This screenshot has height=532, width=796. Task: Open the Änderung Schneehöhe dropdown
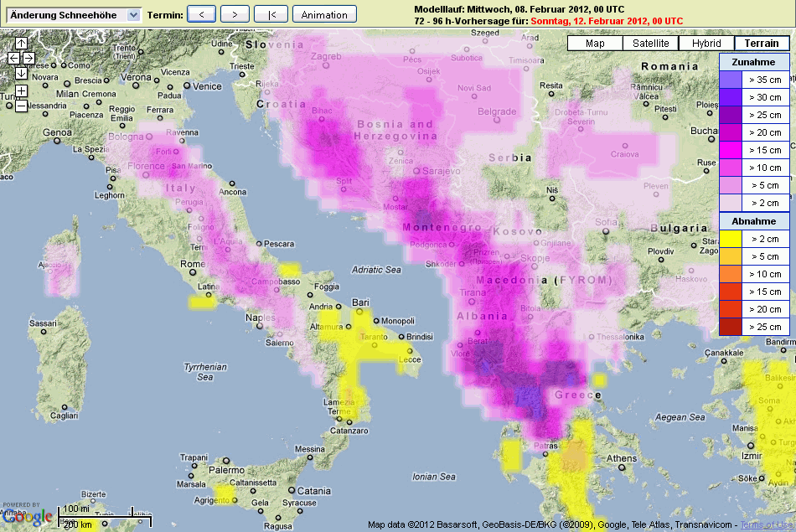pos(133,15)
